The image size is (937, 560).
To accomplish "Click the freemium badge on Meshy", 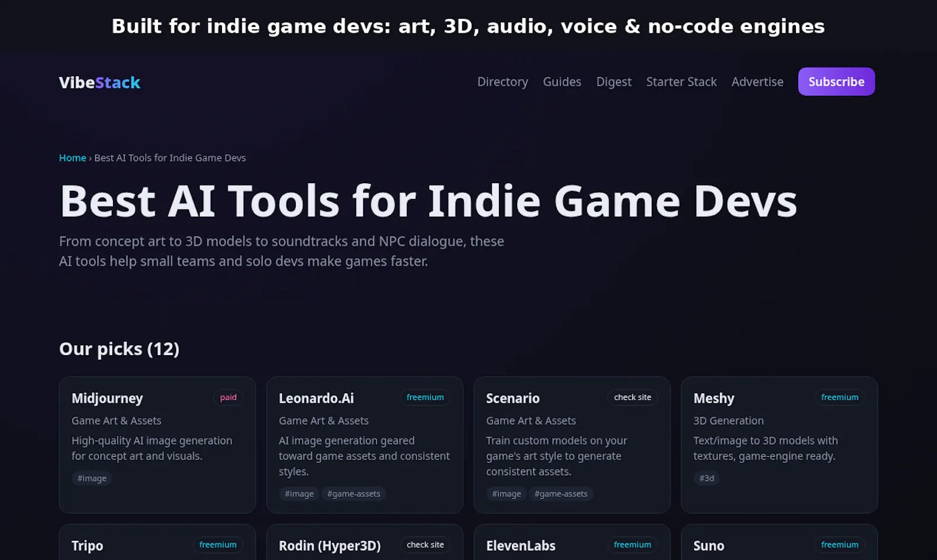I will coord(840,397).
